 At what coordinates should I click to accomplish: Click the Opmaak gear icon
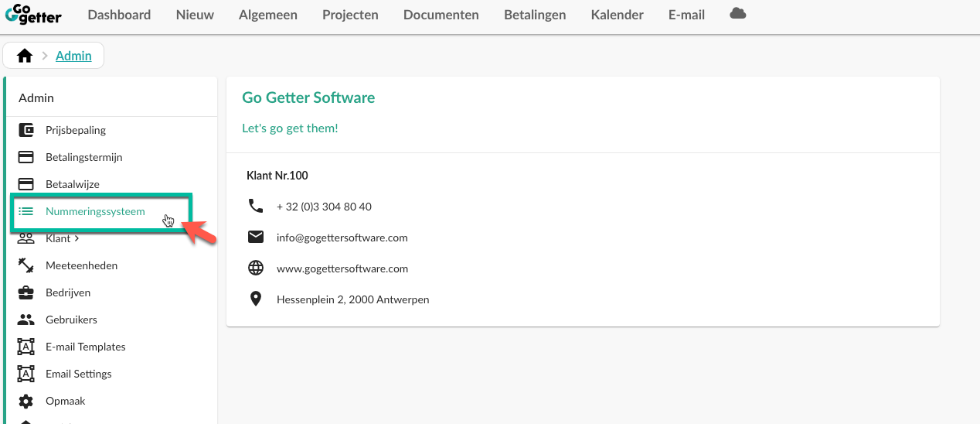pyautogui.click(x=26, y=401)
